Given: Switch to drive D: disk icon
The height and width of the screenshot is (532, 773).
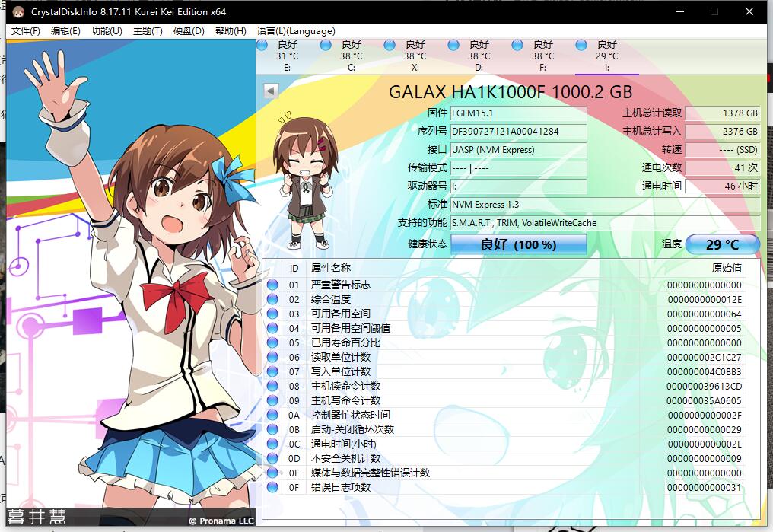Looking at the screenshot, I should coord(453,46).
